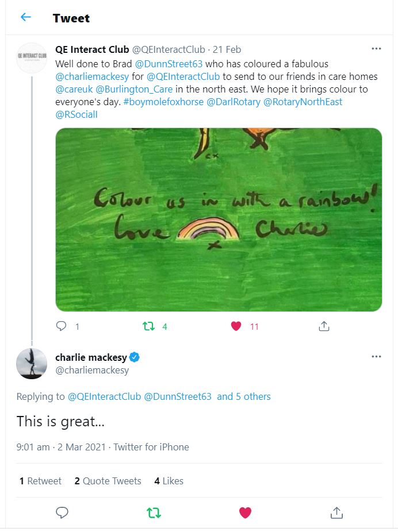This screenshot has width=398, height=532.
Task: Unlike the QE Interact Club tweet heart
Action: point(236,326)
